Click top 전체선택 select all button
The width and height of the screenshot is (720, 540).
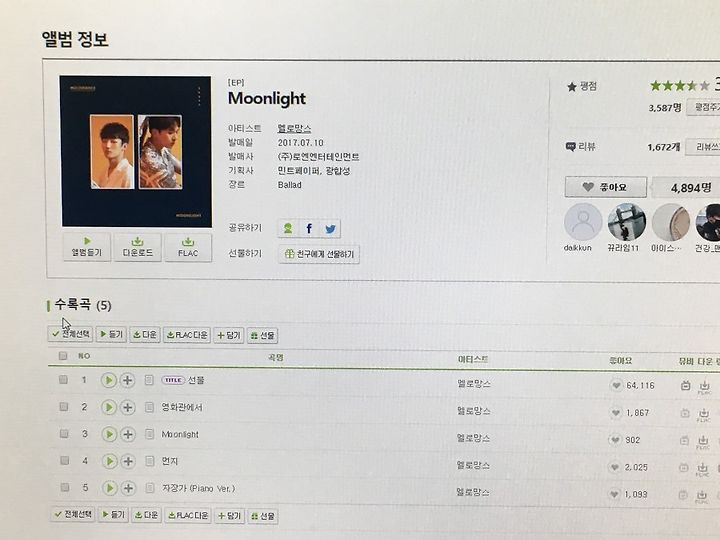(x=71, y=334)
